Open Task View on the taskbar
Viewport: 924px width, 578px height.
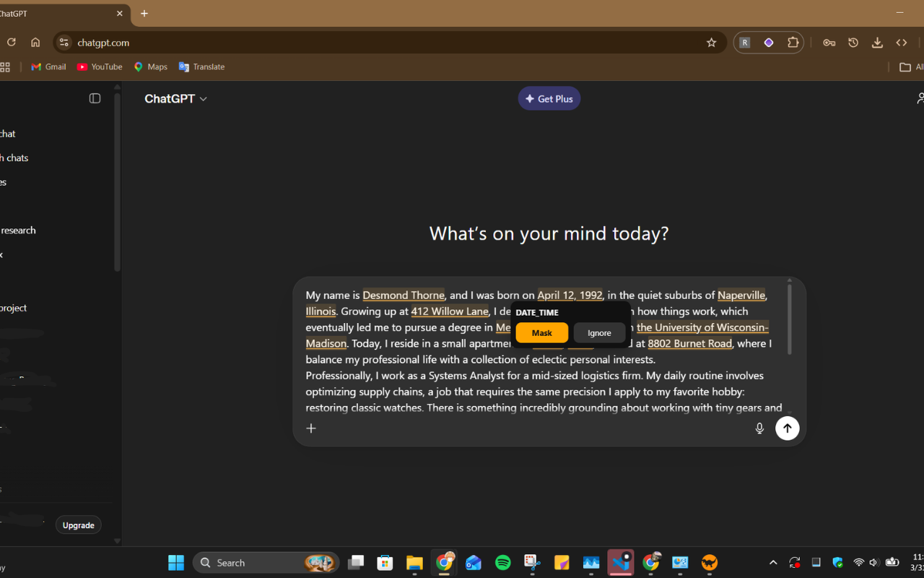coord(356,563)
